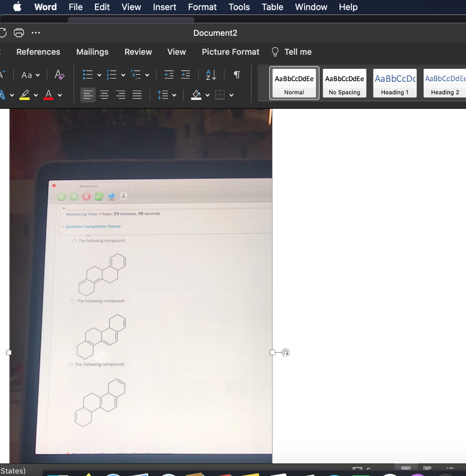Click the Justify alignment icon

click(137, 94)
